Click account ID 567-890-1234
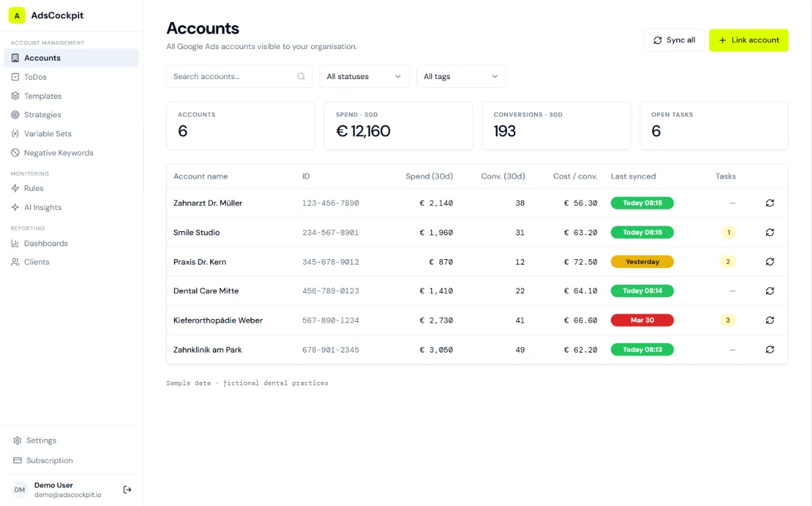This screenshot has height=506, width=812. point(330,321)
